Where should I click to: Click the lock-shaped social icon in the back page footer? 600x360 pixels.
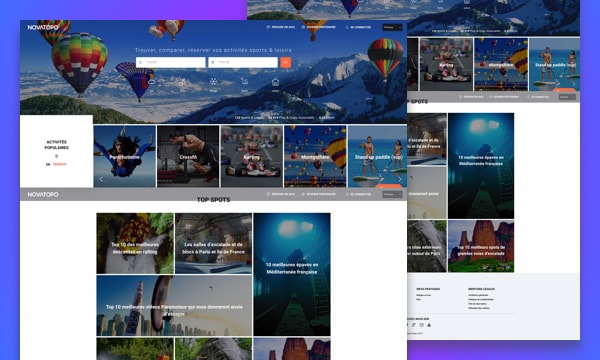point(429,325)
